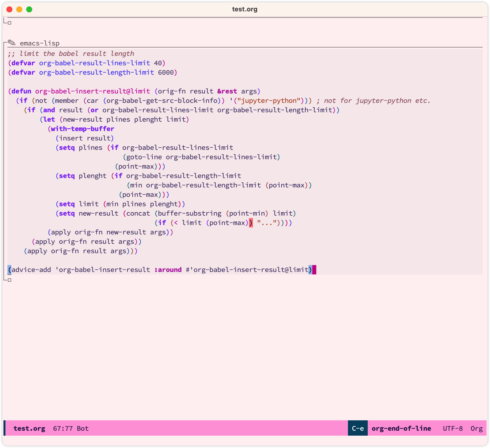Click 'org-babel-insert-result quoted symbol
This screenshot has height=448, width=490.
point(102,270)
